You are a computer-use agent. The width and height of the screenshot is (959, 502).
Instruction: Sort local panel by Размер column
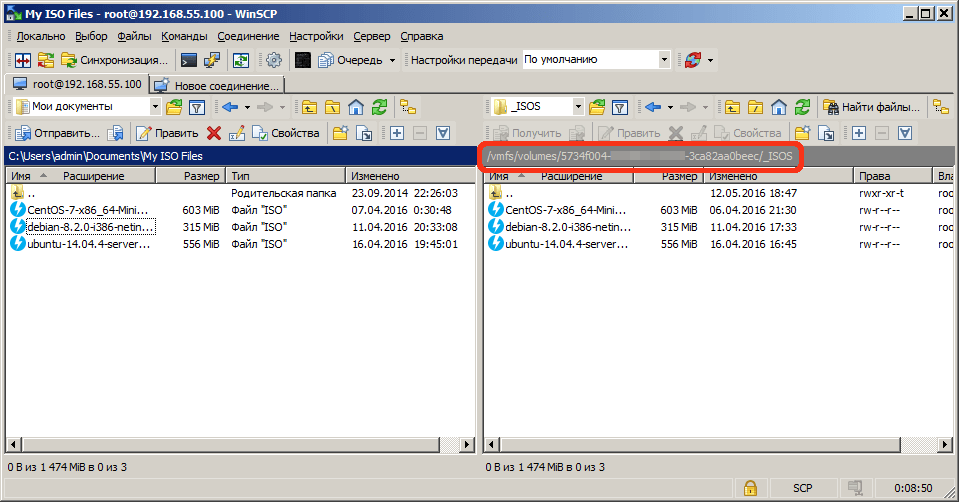(190, 176)
